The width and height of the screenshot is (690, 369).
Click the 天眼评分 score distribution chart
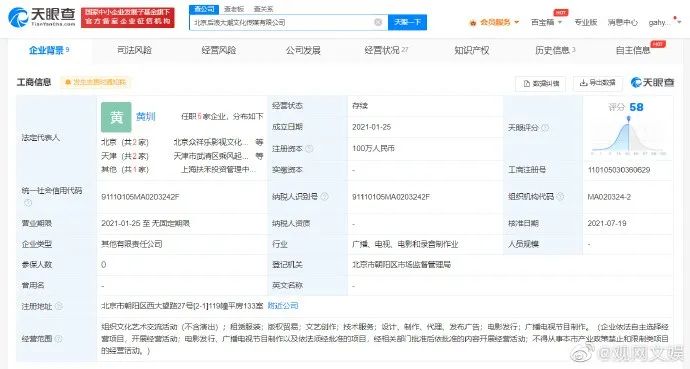pos(628,137)
